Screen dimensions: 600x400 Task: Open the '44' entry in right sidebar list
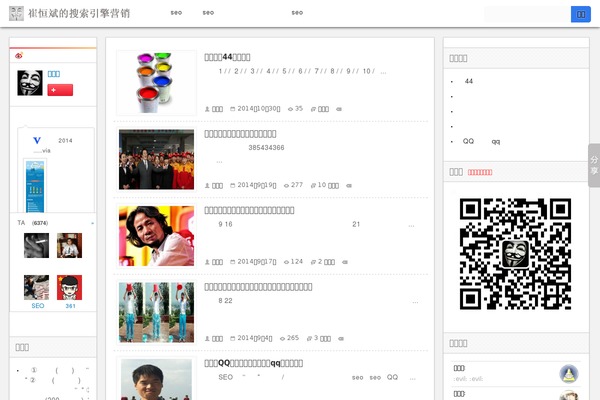pos(469,81)
